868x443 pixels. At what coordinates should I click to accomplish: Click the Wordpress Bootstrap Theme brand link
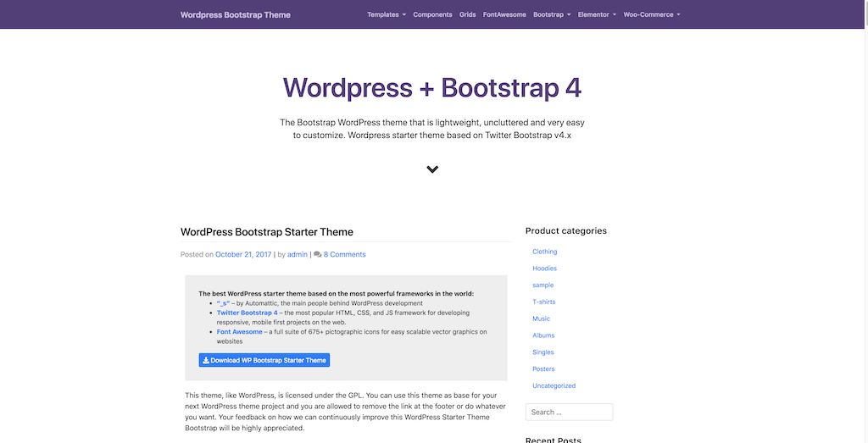pos(236,15)
